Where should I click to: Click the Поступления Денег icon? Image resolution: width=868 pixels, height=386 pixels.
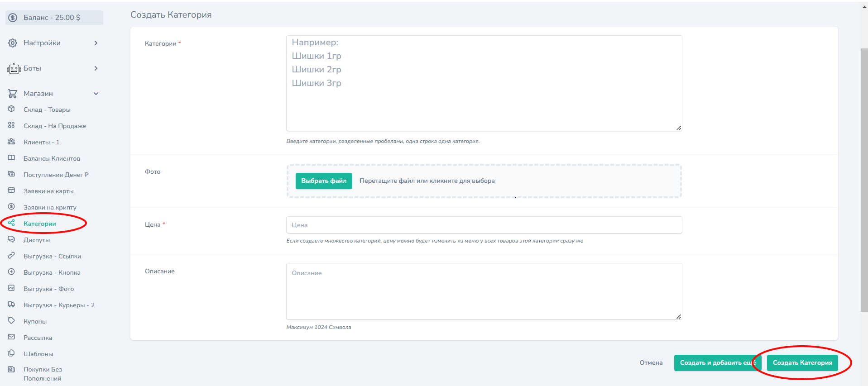click(x=11, y=174)
